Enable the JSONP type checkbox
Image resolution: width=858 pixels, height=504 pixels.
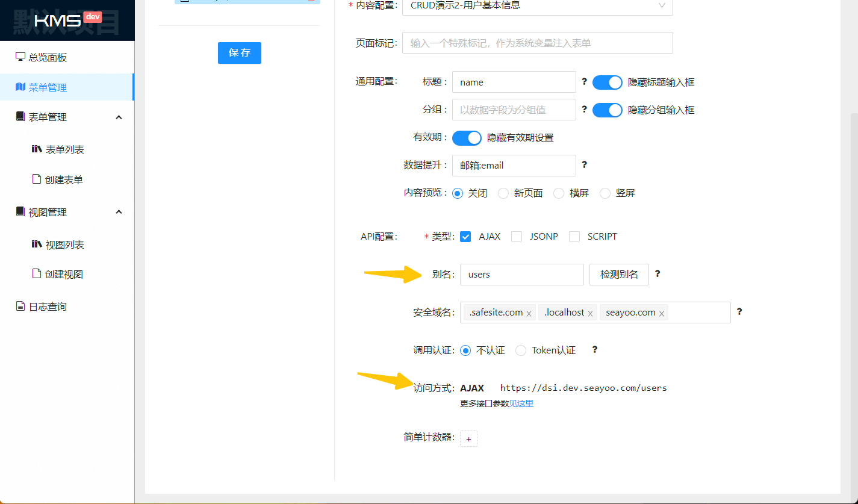(517, 237)
